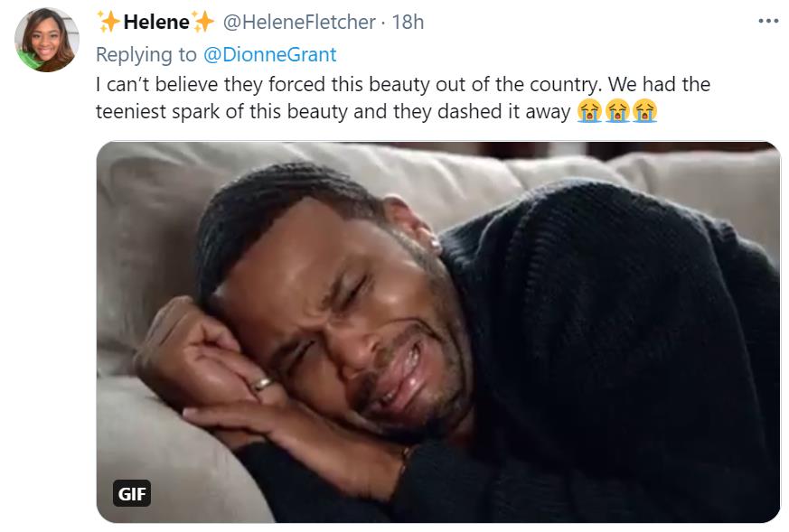Viewport: 789px width, 532px height.
Task: Click the middle crying emoji in the tweet
Action: point(617,112)
